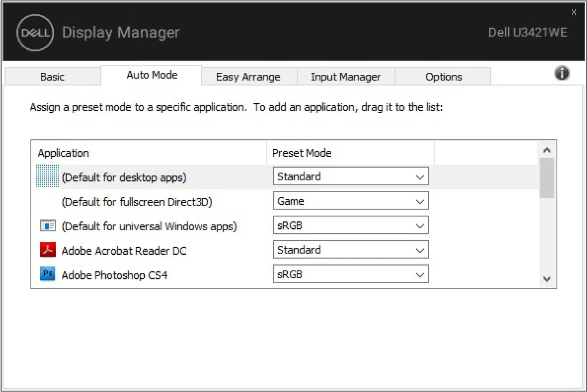Open the Options tab
This screenshot has height=392, width=587.
point(444,76)
